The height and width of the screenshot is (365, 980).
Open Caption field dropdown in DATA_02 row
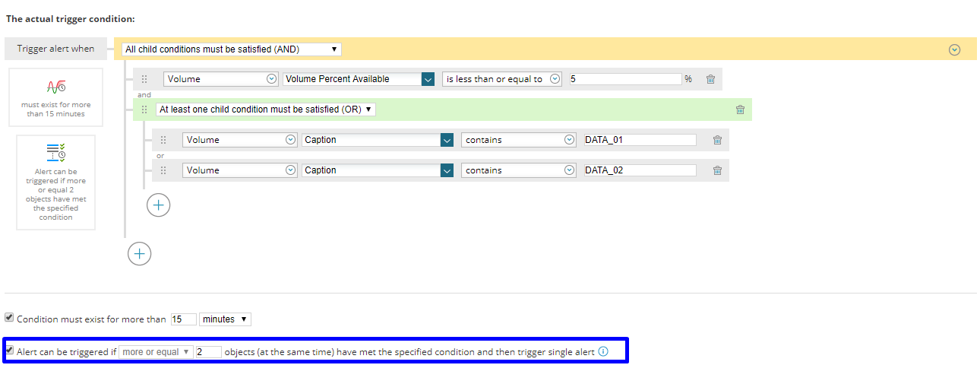click(x=378, y=170)
